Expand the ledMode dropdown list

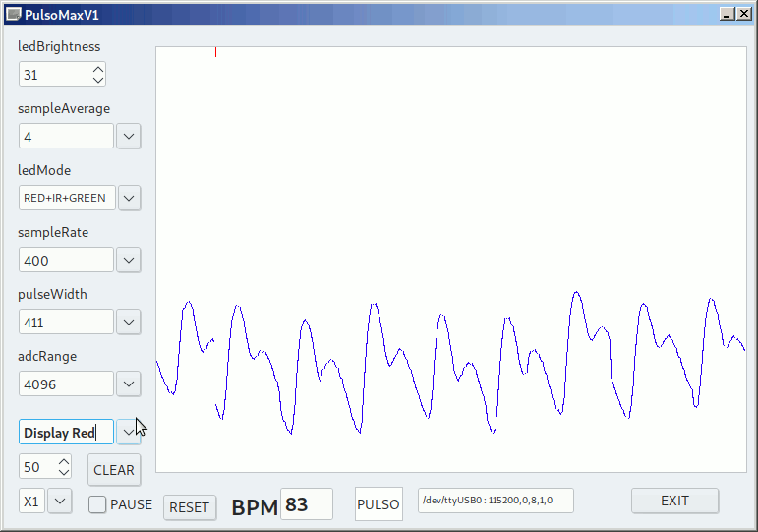129,198
